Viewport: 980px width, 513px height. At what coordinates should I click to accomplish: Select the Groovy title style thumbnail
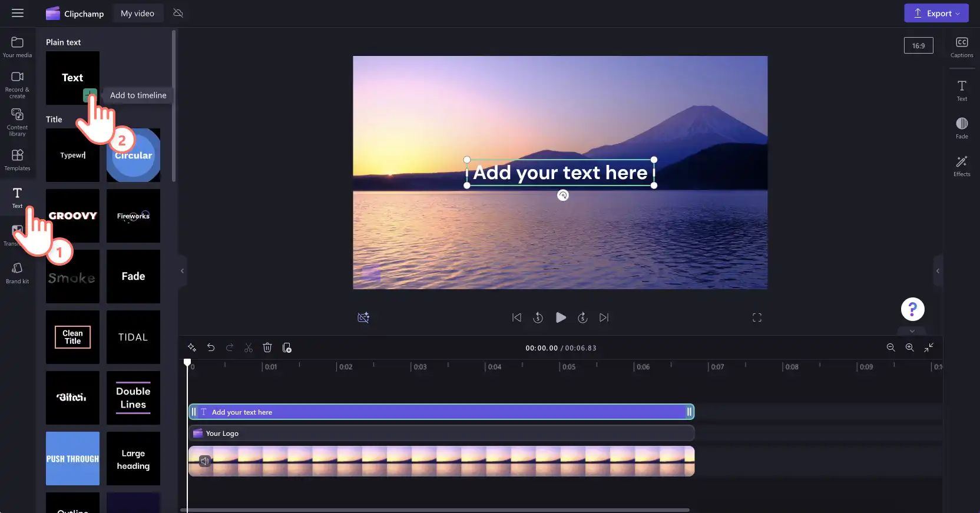tap(72, 216)
